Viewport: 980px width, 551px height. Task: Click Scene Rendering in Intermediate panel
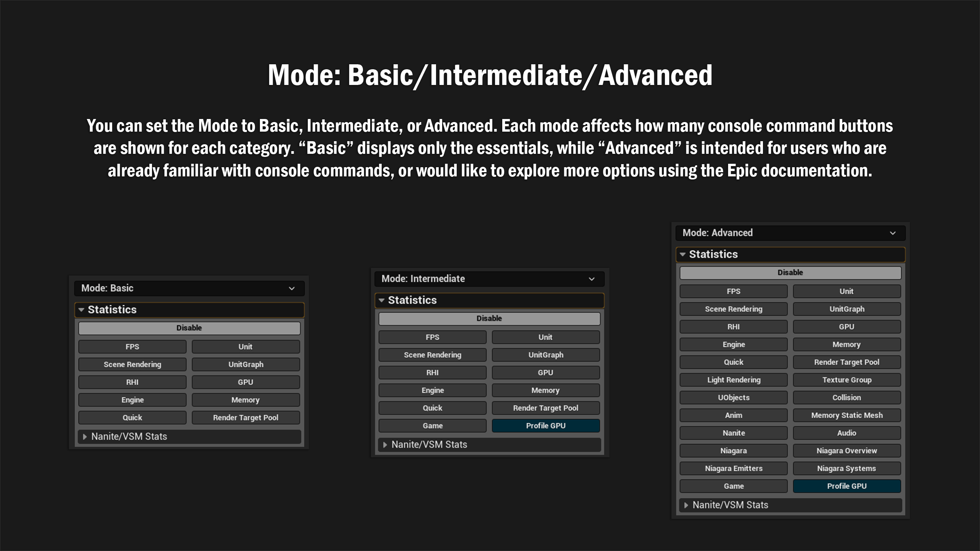[x=433, y=355]
